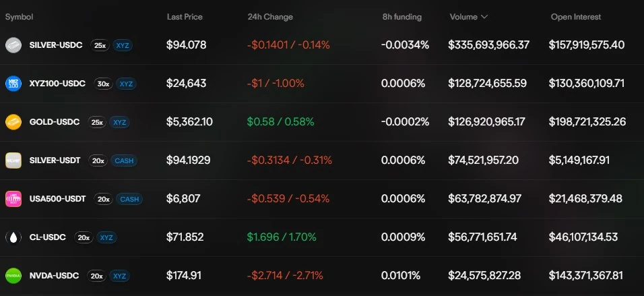Click the USA500-USDT pink icon
Screen dimensions: 644x296
pos(13,199)
